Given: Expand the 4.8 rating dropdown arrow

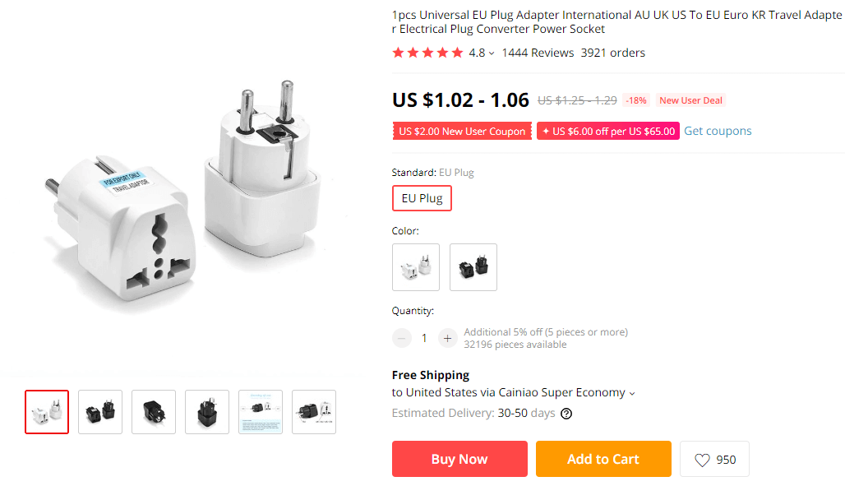Looking at the screenshot, I should 492,53.
